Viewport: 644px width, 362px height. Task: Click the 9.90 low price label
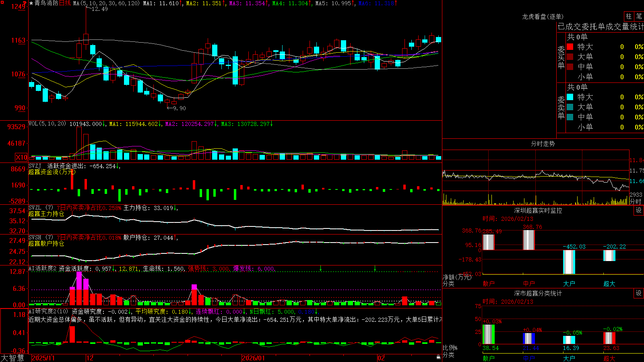180,108
